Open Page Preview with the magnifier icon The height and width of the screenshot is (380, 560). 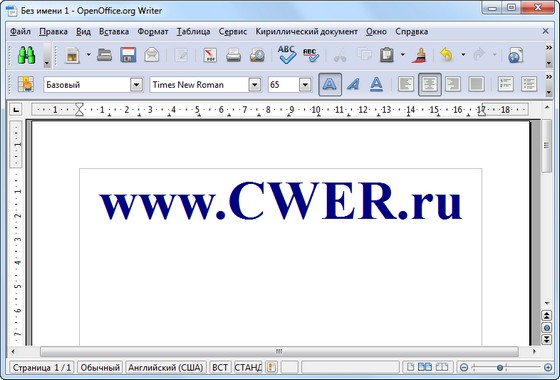tap(257, 55)
